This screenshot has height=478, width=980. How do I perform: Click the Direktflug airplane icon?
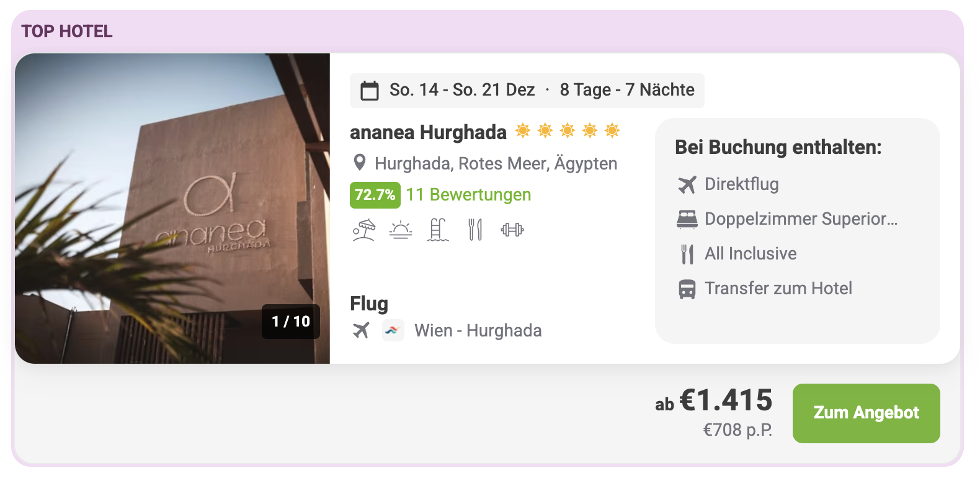point(687,184)
